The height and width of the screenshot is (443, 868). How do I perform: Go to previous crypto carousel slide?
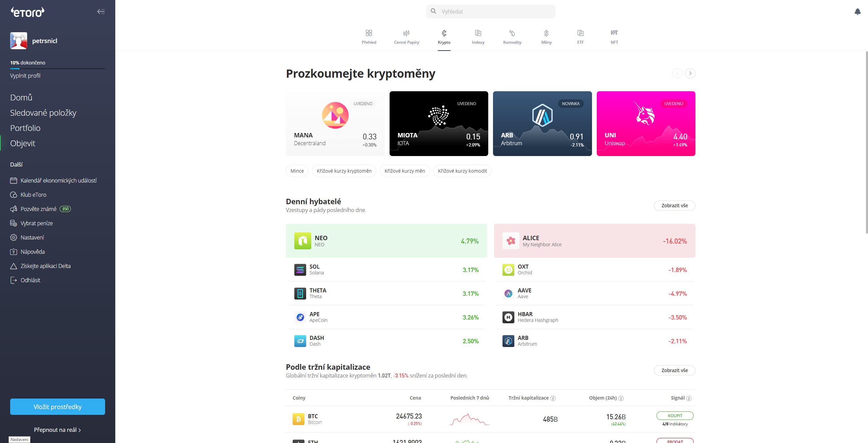(677, 73)
